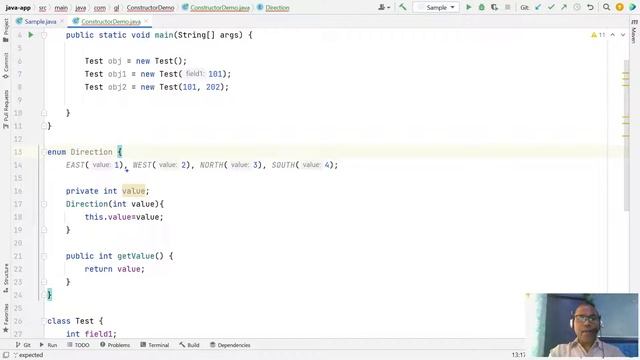Close the Sample.java tab

tap(62, 21)
